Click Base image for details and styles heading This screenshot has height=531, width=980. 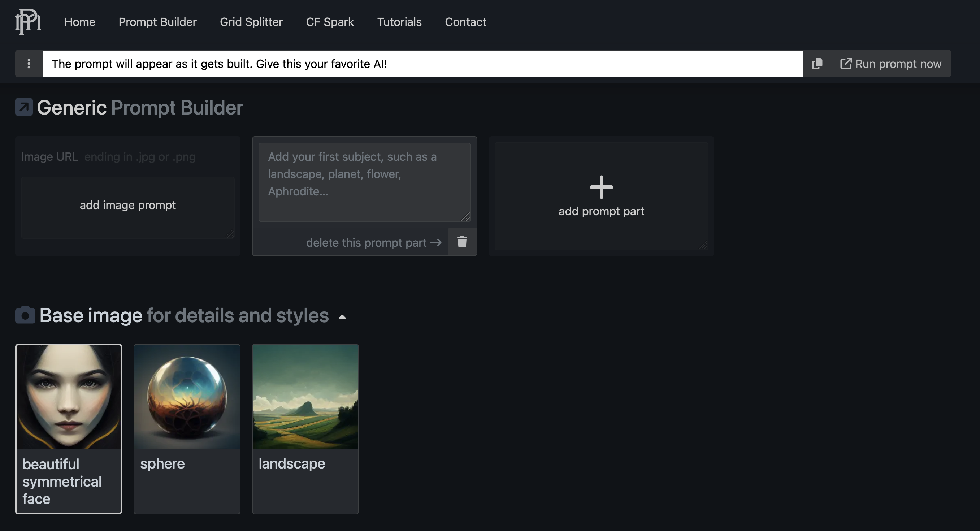184,315
